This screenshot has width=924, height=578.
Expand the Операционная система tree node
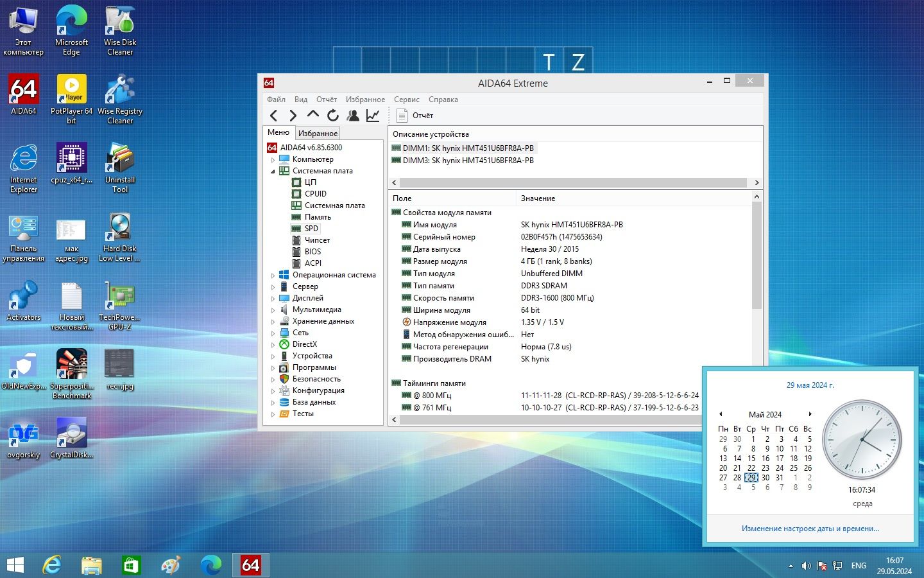click(273, 275)
